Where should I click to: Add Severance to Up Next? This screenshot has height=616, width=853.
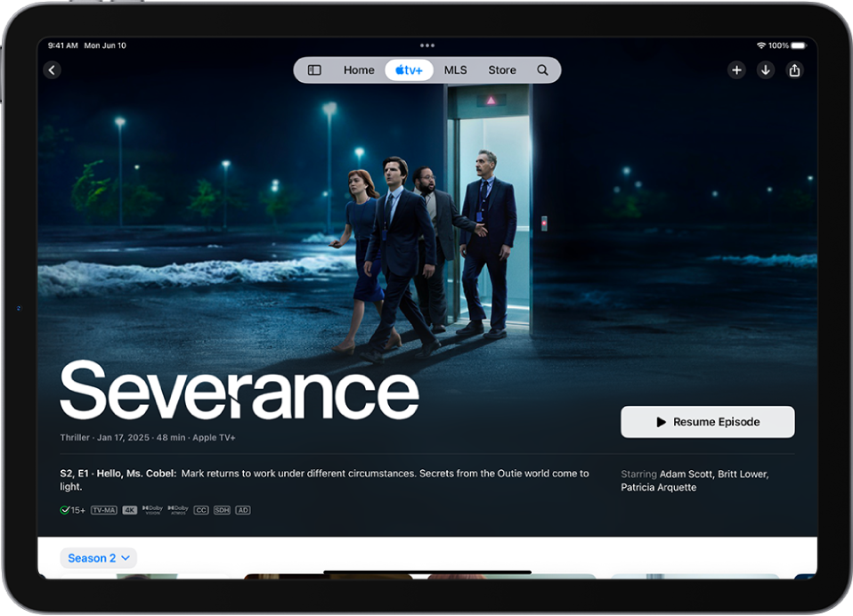pyautogui.click(x=736, y=69)
